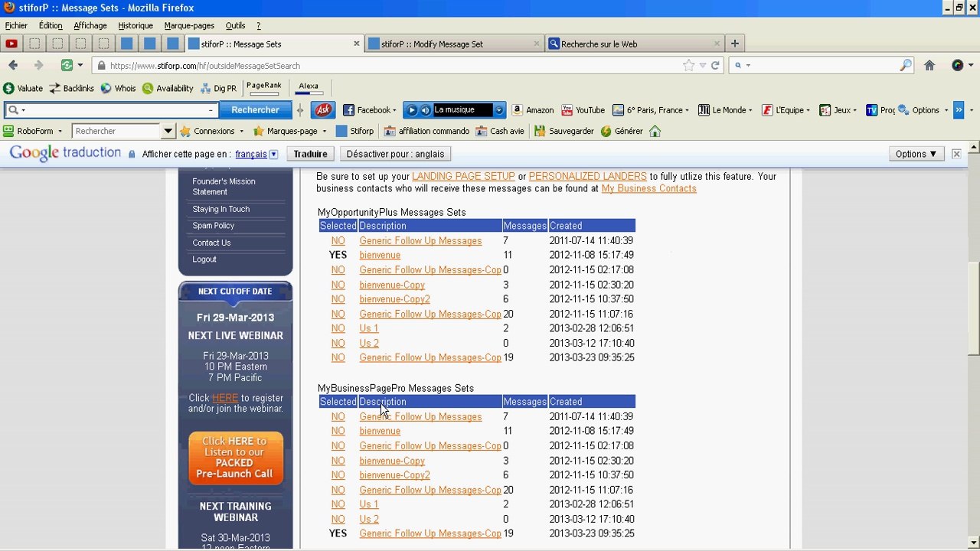
Task: Click the RoboForm Rechercher input field
Action: [x=118, y=132]
